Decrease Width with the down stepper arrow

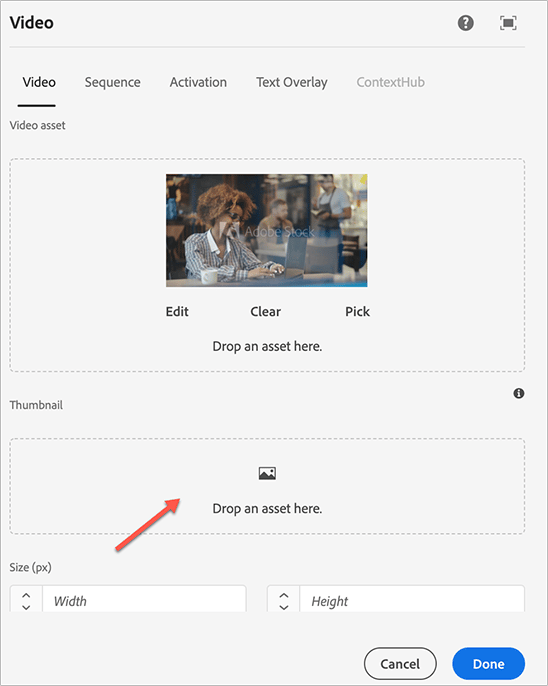pyautogui.click(x=26, y=607)
